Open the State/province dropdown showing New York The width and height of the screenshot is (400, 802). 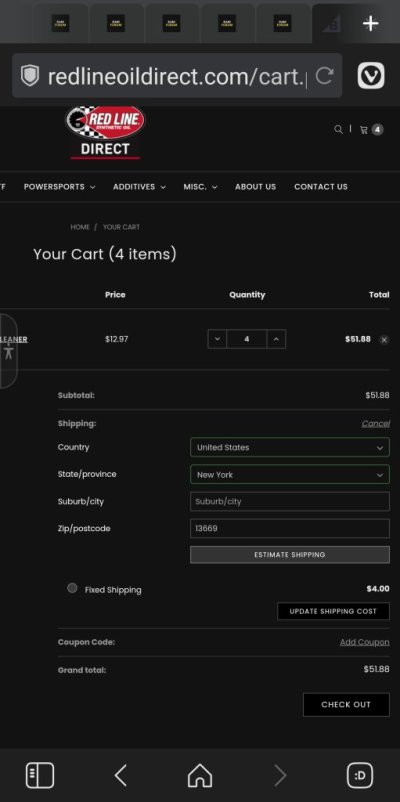tap(290, 474)
